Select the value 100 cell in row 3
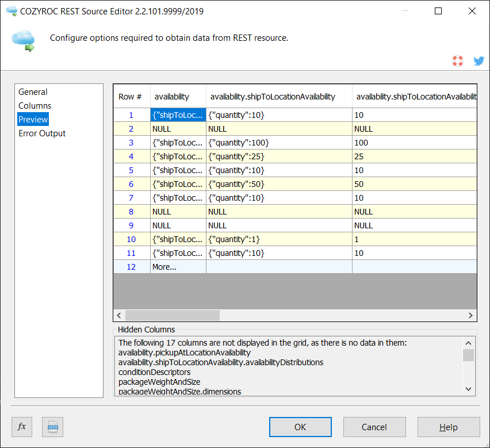Viewport: 490px width, 448px height. [415, 143]
